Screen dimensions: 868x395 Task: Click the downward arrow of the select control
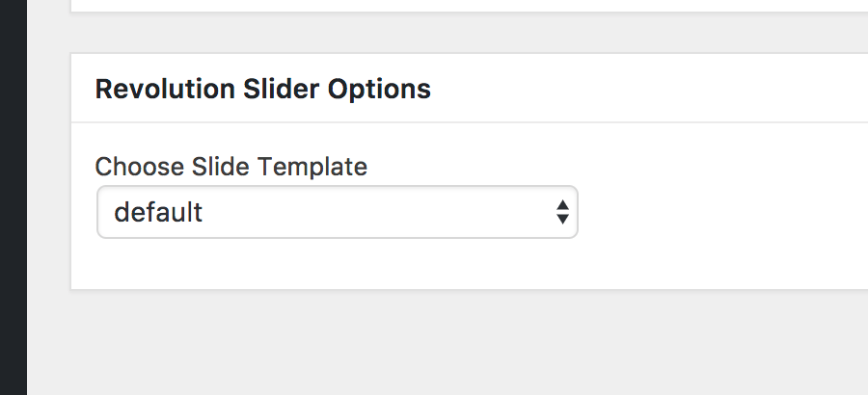[x=562, y=220]
